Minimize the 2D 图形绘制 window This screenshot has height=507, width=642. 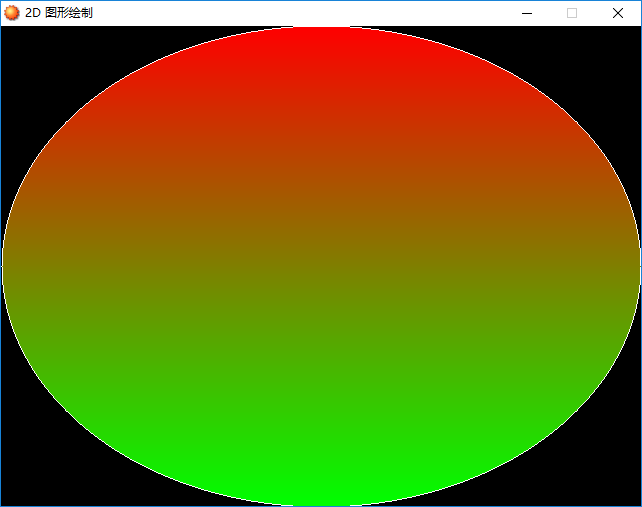[527, 14]
